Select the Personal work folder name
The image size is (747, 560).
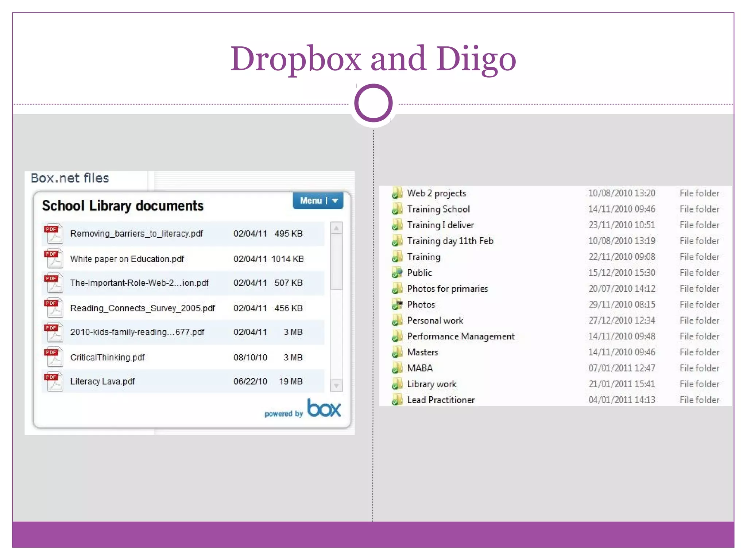click(x=435, y=320)
